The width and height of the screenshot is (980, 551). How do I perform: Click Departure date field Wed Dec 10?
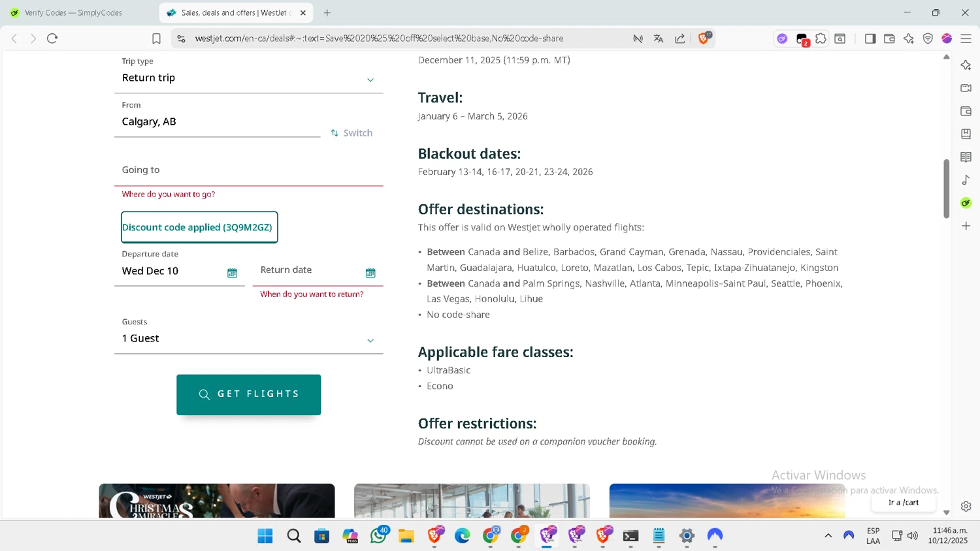179,267
